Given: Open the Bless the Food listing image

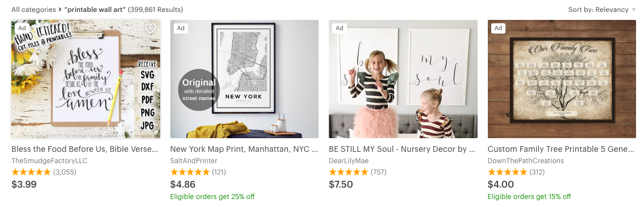Looking at the screenshot, I should click(x=86, y=79).
